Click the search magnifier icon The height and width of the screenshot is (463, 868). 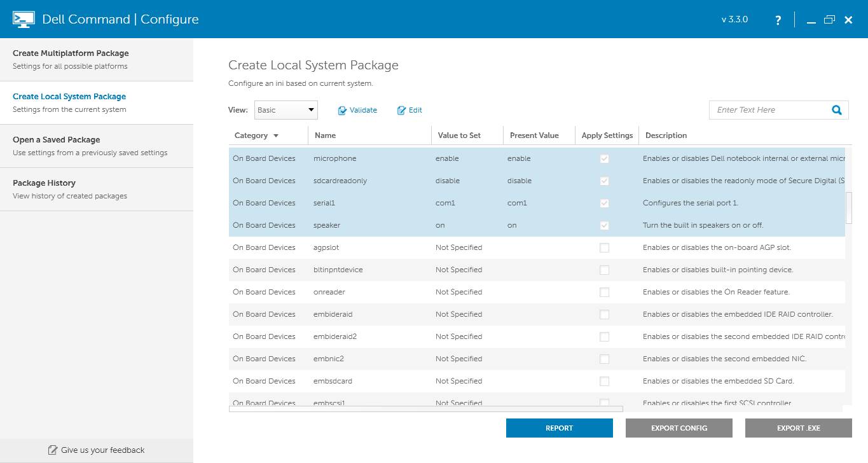[x=837, y=110]
